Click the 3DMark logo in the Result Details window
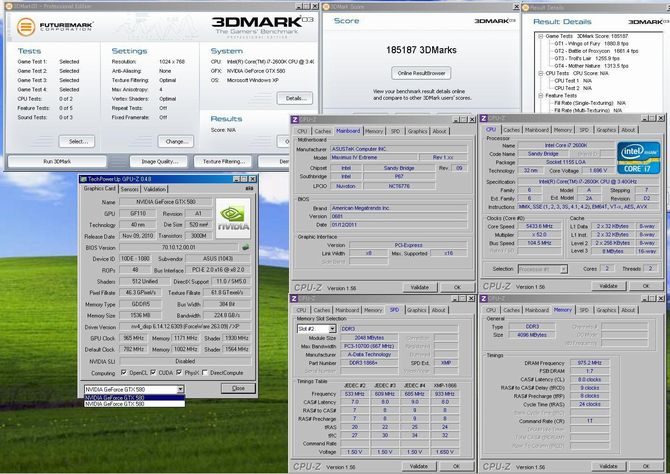This screenshot has width=670, height=474. (649, 22)
